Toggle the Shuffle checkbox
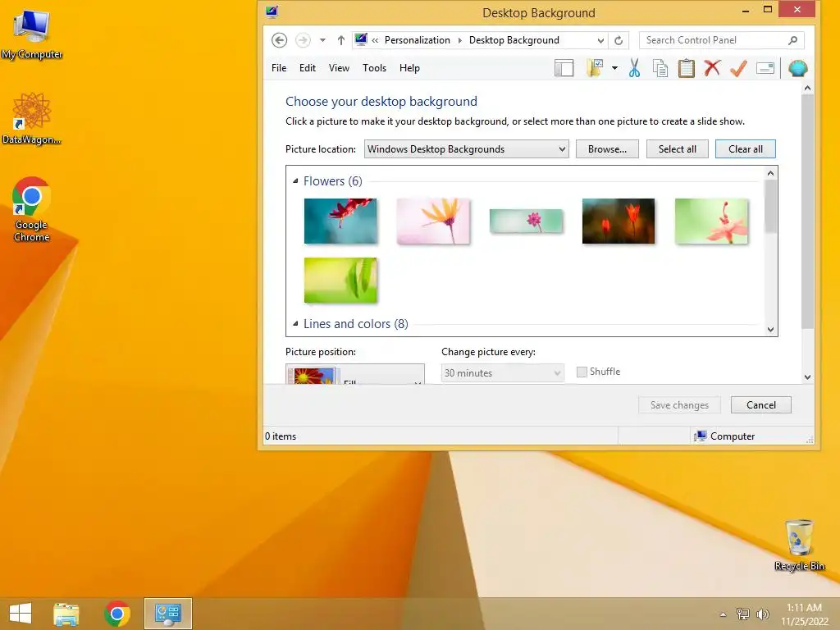The image size is (840, 630). click(582, 372)
